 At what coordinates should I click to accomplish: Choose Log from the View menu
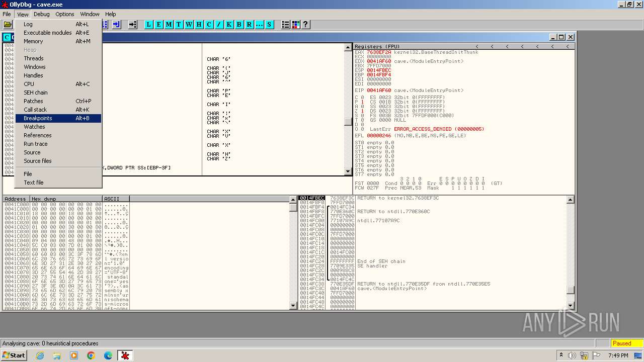58,24
